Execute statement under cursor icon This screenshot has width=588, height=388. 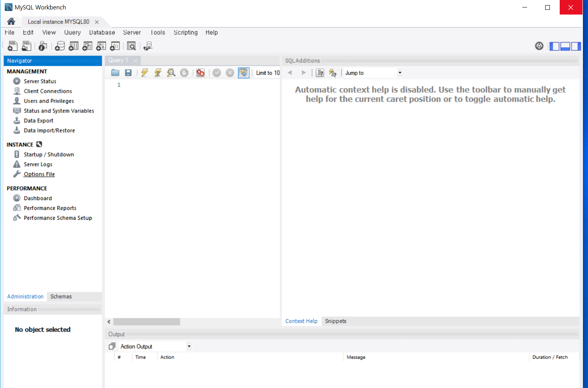(x=158, y=73)
